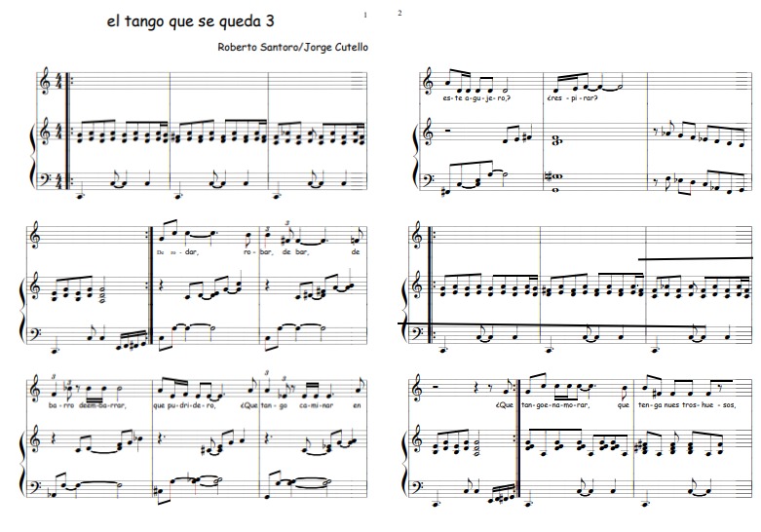Click the lyric 'tangoenamorar,' on page two

coord(554,404)
